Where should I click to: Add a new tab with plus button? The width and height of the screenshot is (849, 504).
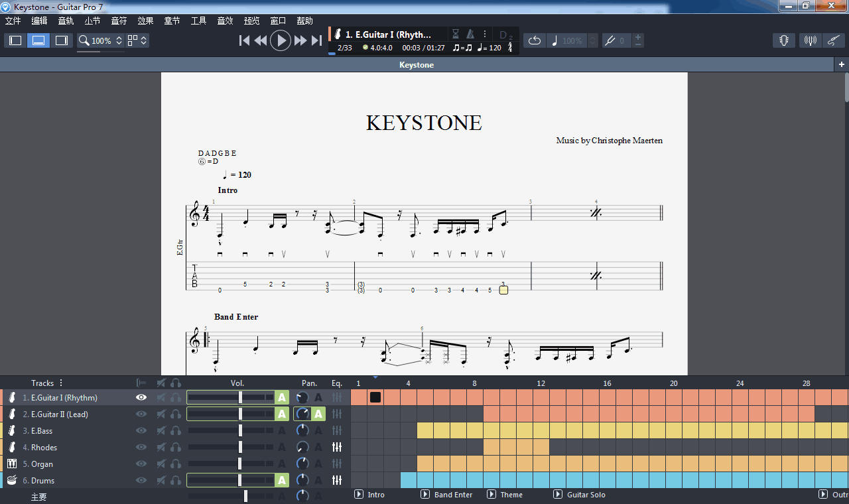tap(842, 64)
